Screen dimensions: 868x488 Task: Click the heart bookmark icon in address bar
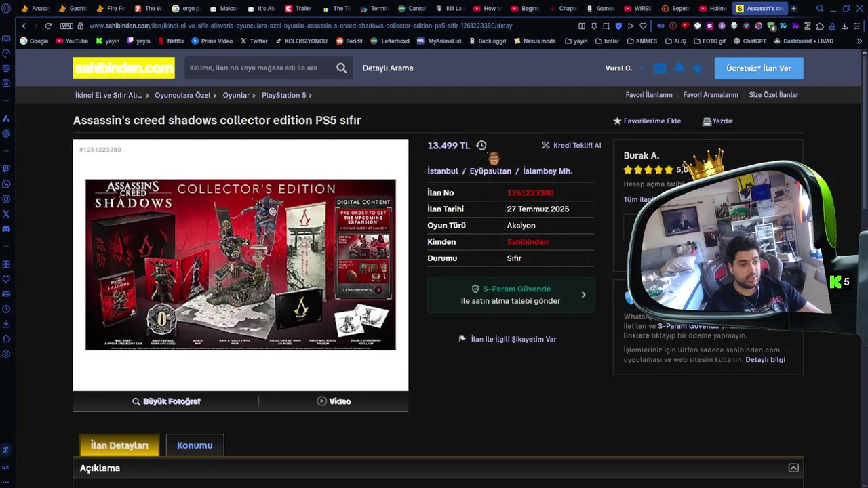[x=643, y=26]
